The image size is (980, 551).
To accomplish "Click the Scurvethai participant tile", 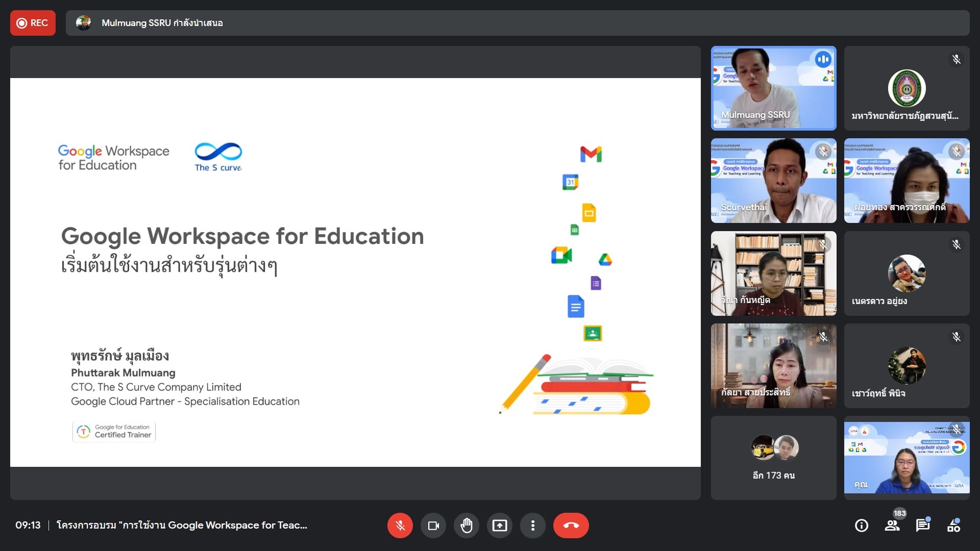I will pyautogui.click(x=773, y=181).
